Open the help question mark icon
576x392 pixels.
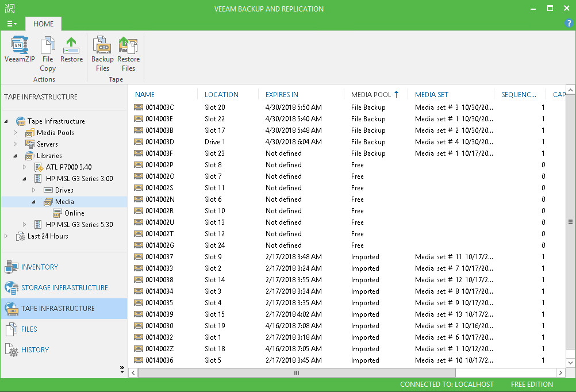click(x=569, y=24)
